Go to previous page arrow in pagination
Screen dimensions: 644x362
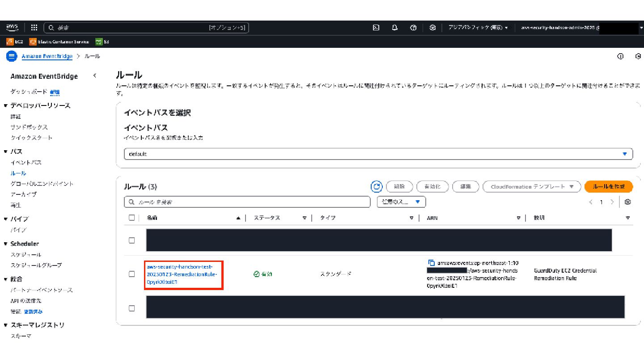pos(591,202)
